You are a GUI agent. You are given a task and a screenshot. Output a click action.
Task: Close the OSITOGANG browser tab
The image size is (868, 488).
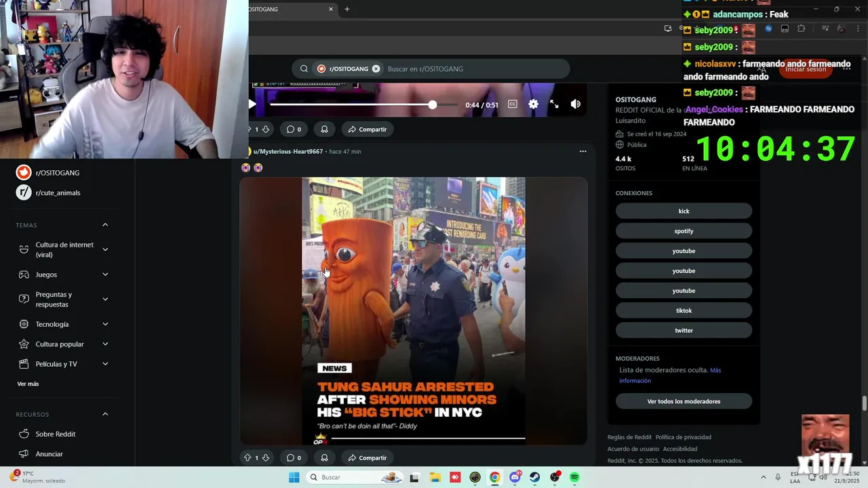(x=331, y=9)
